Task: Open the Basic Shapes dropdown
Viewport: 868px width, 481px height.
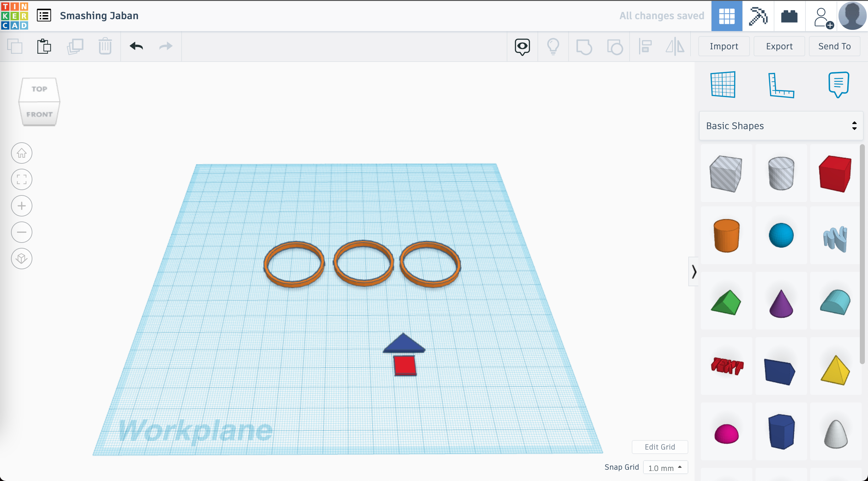Action: pyautogui.click(x=781, y=126)
